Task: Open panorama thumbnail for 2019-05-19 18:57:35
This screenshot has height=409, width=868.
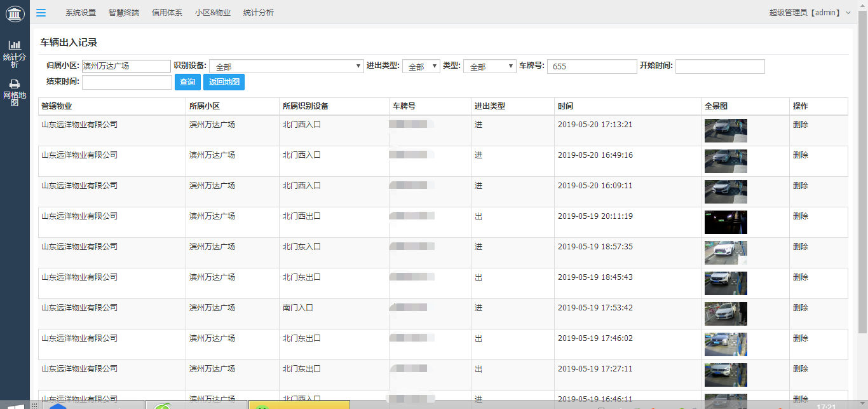Action: 726,253
